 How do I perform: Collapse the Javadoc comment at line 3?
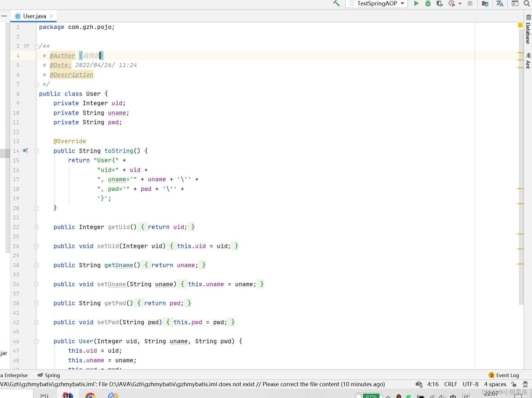[37, 47]
